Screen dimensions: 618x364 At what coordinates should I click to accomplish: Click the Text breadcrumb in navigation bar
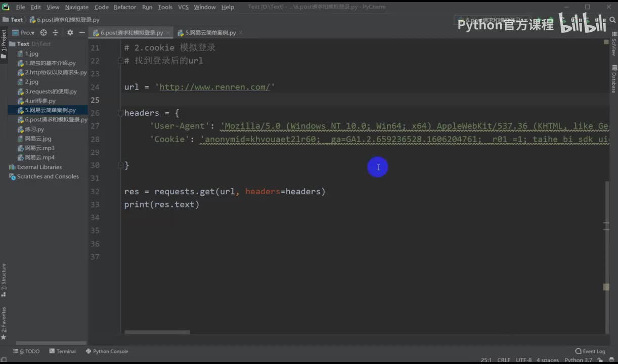(x=13, y=20)
